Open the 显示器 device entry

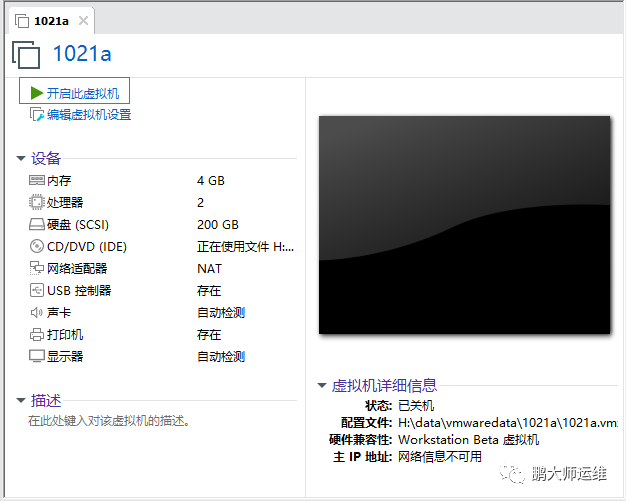point(65,356)
